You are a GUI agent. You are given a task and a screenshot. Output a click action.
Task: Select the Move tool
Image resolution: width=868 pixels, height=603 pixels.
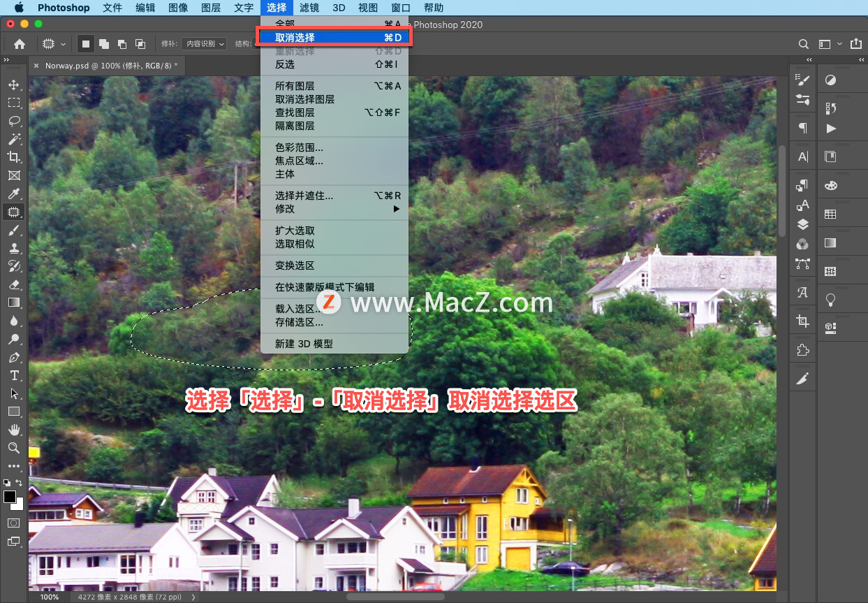(14, 85)
